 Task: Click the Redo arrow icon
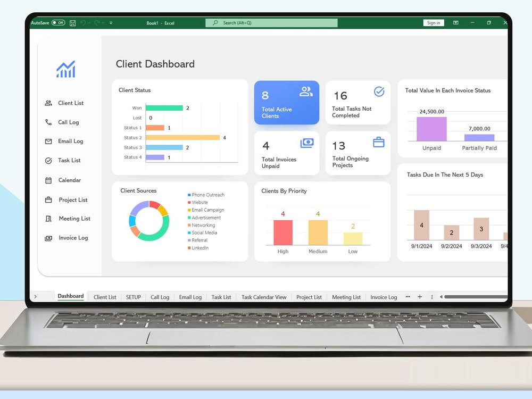(x=97, y=23)
